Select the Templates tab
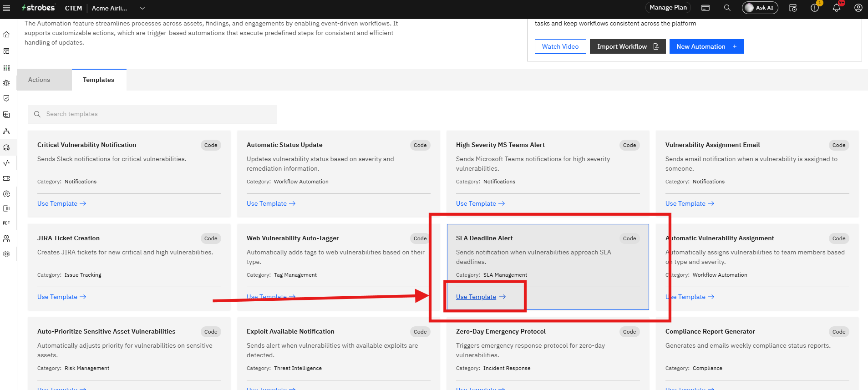Image resolution: width=868 pixels, height=390 pixels. coord(99,80)
